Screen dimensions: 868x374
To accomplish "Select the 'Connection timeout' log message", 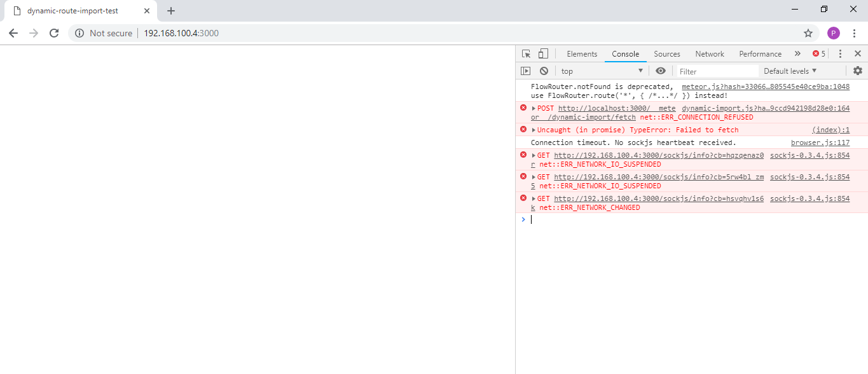I will pyautogui.click(x=633, y=142).
